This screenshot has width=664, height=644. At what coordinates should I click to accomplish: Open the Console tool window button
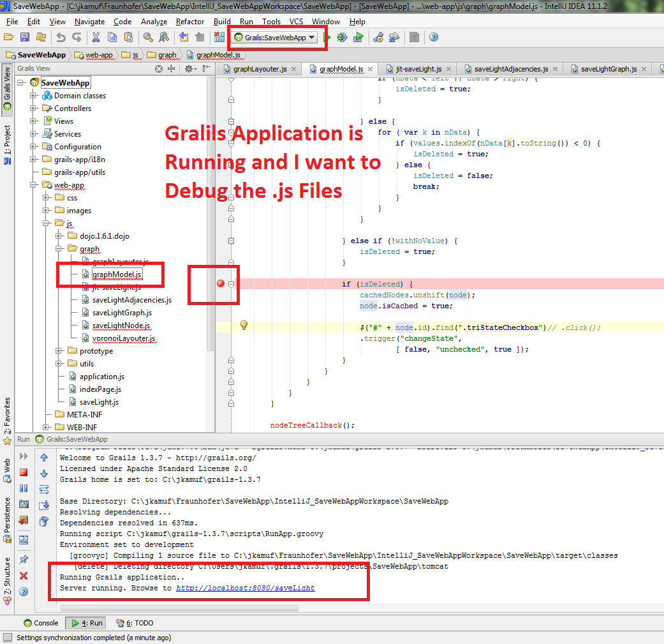41,623
